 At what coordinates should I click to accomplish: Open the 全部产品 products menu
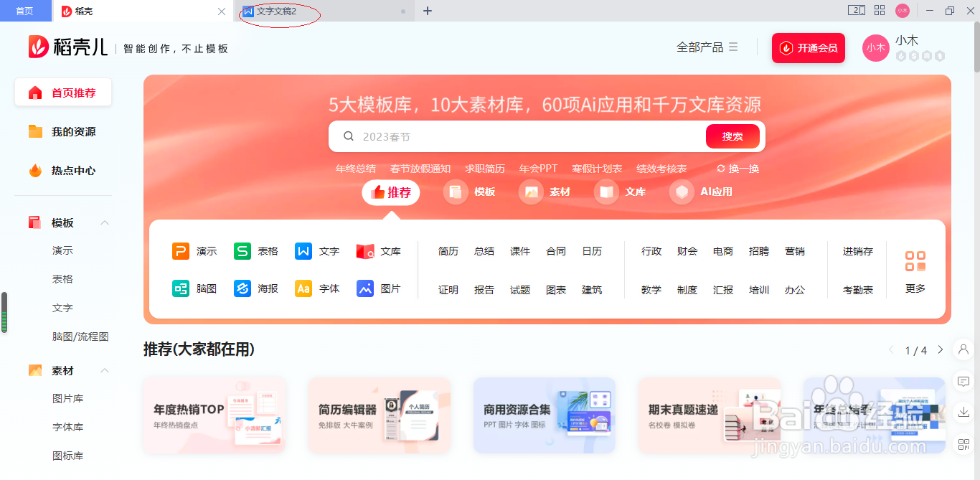pyautogui.click(x=707, y=47)
